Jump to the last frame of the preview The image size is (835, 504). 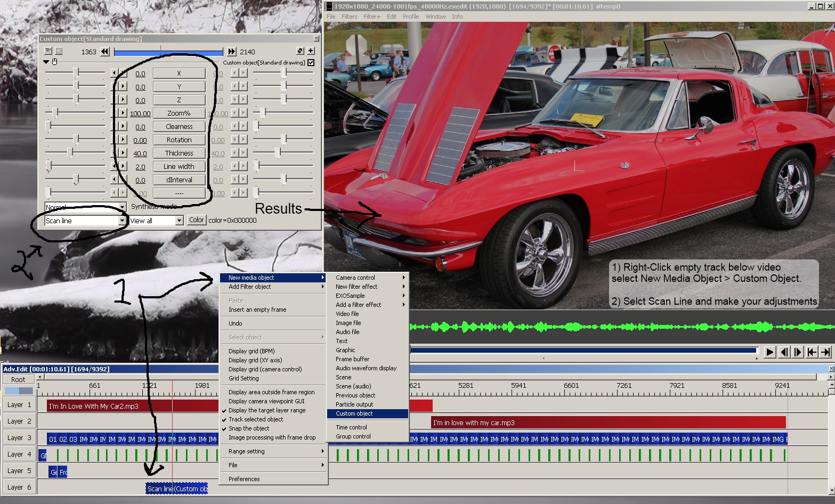[x=825, y=352]
